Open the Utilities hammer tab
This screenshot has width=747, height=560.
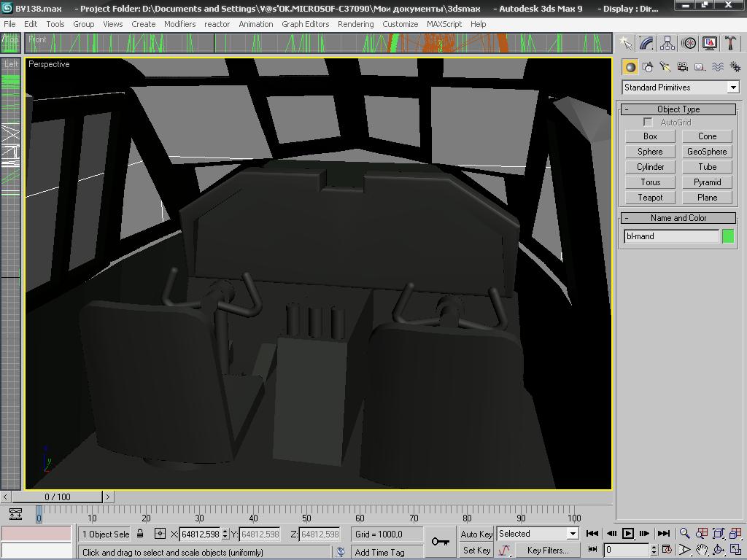[x=731, y=44]
